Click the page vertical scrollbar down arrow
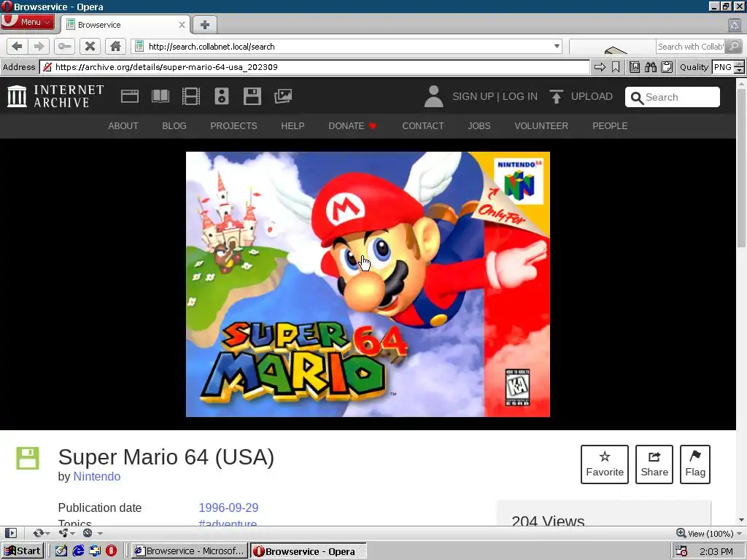 point(741,520)
